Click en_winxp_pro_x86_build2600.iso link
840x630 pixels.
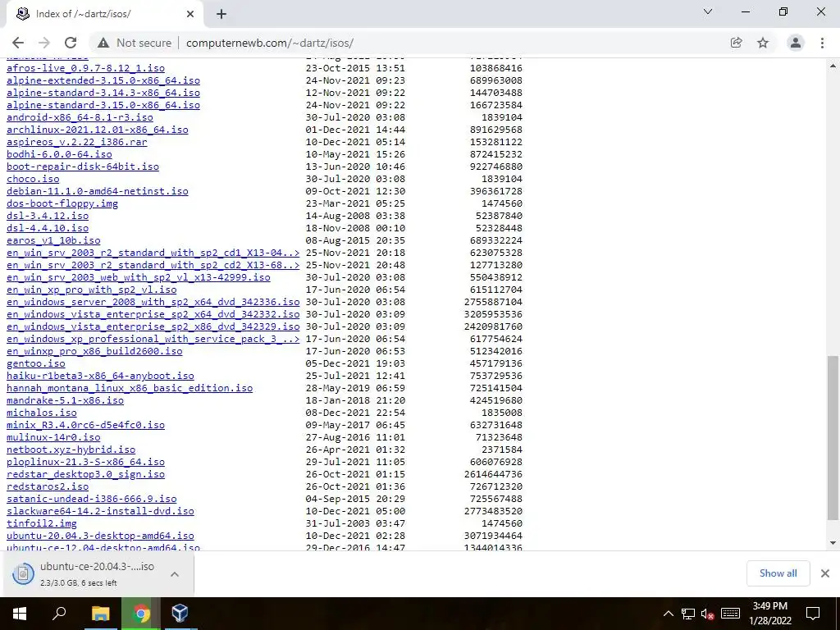94,351
